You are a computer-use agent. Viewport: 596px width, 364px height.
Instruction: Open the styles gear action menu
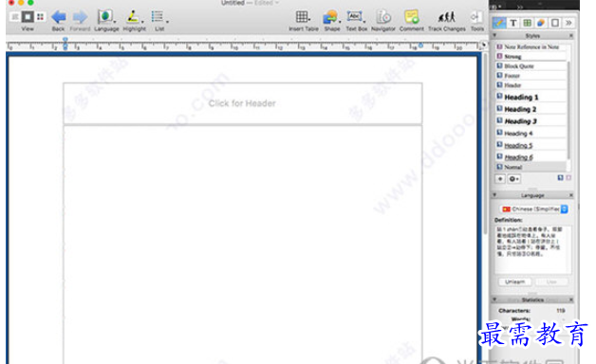pos(513,179)
